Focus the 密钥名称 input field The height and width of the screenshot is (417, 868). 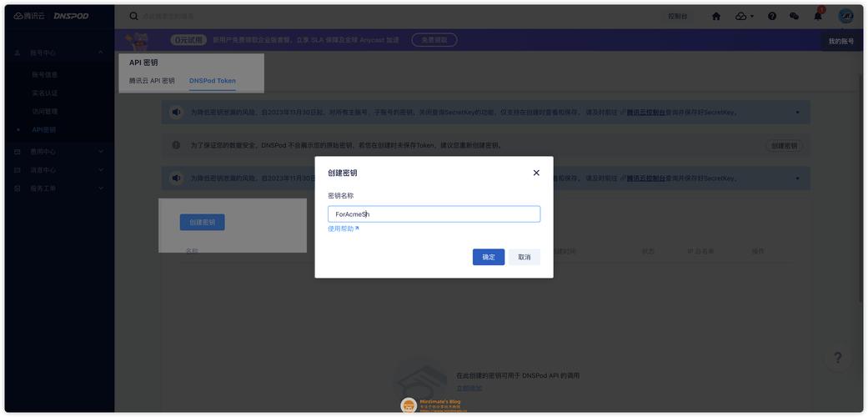click(434, 214)
